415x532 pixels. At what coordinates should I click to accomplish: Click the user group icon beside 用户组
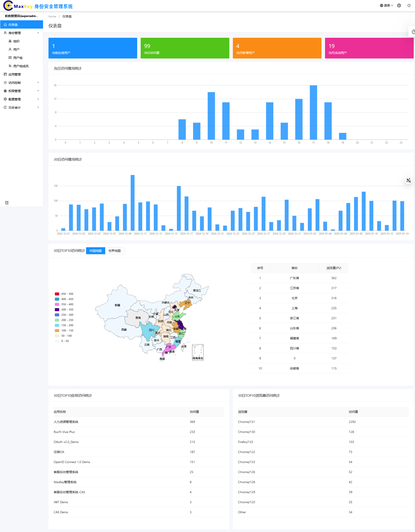(10, 58)
